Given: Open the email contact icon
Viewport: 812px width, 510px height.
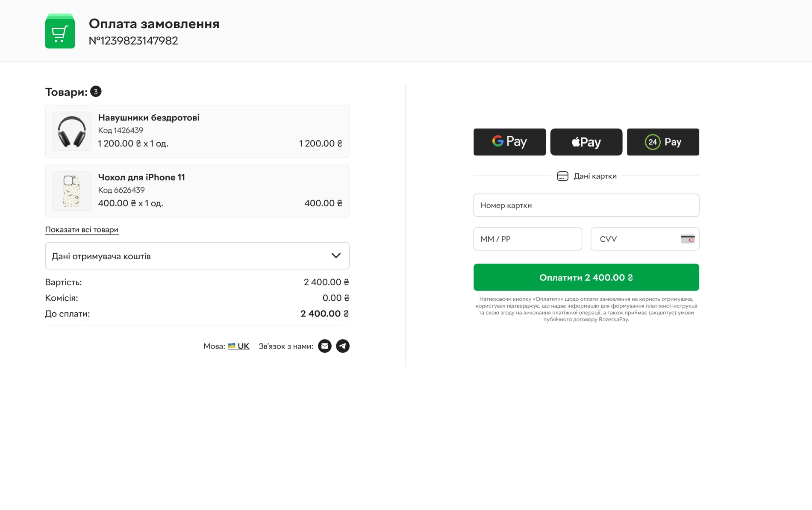Looking at the screenshot, I should pyautogui.click(x=325, y=346).
